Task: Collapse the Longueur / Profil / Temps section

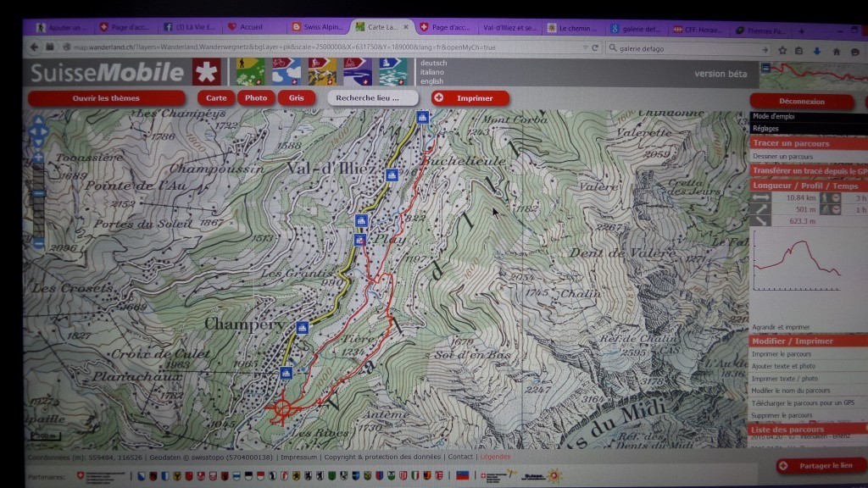Action: [x=808, y=186]
